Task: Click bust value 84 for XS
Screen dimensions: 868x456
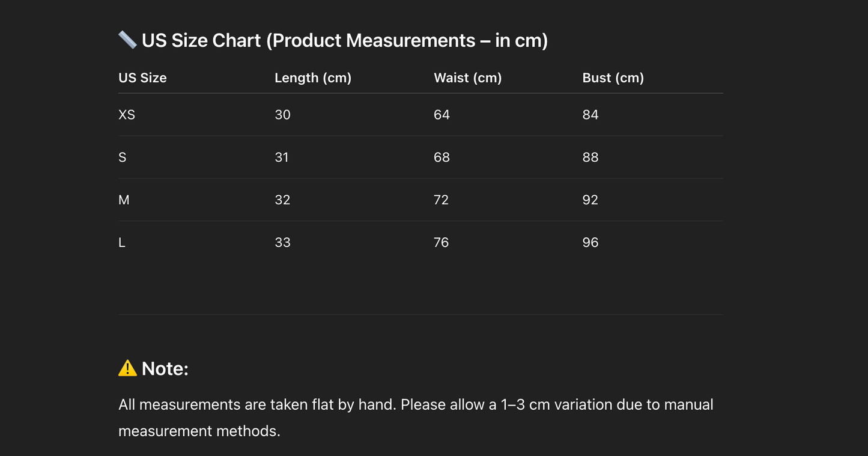Action: [590, 115]
